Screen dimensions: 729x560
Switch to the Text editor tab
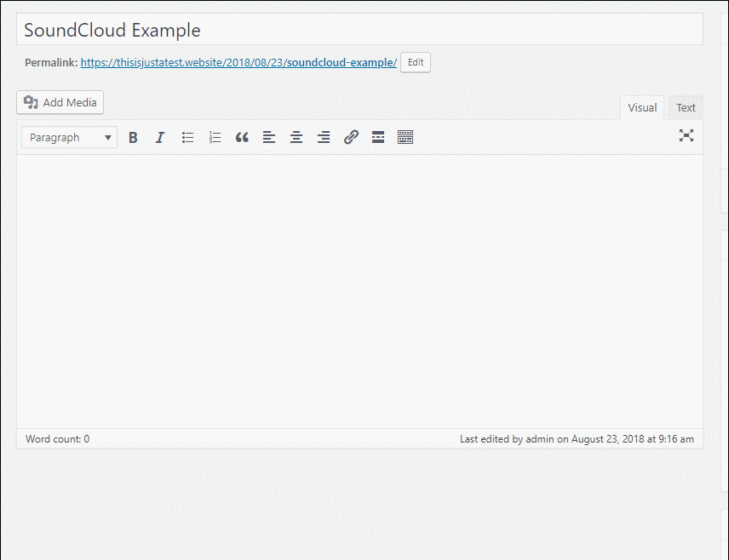686,108
